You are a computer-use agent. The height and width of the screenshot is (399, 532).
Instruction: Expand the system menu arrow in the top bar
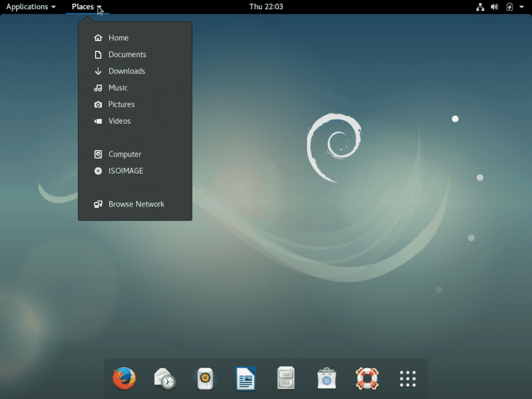pyautogui.click(x=522, y=7)
